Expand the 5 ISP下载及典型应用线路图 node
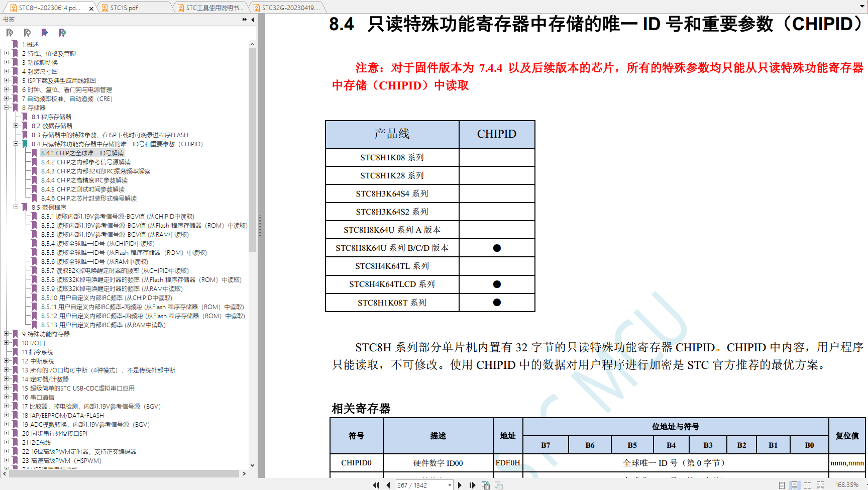 click(x=6, y=80)
